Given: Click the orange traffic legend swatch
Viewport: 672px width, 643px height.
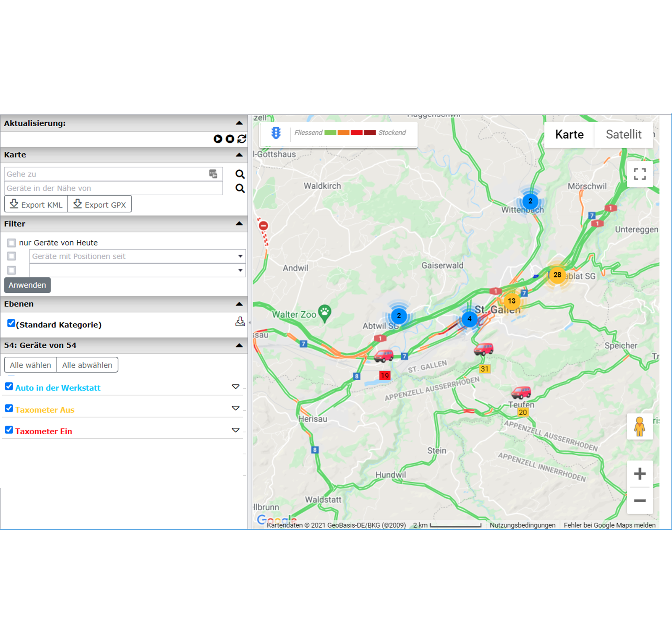Looking at the screenshot, I should 343,133.
